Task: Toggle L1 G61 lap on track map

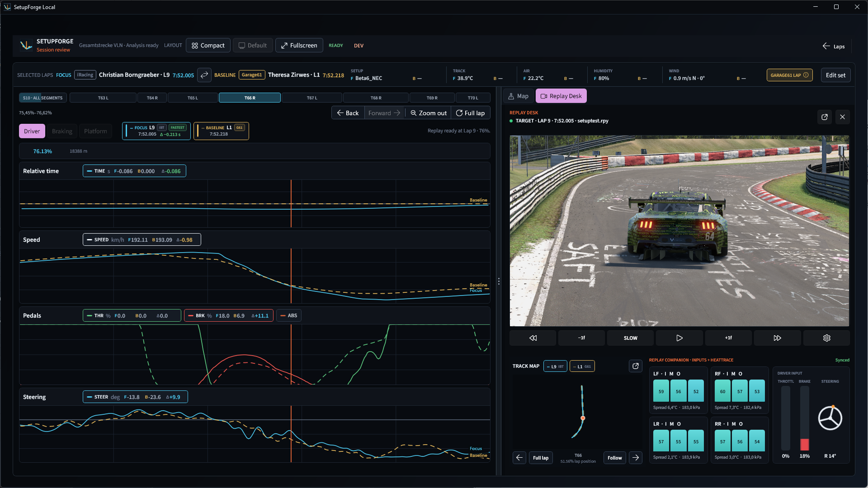Action: coord(582,366)
